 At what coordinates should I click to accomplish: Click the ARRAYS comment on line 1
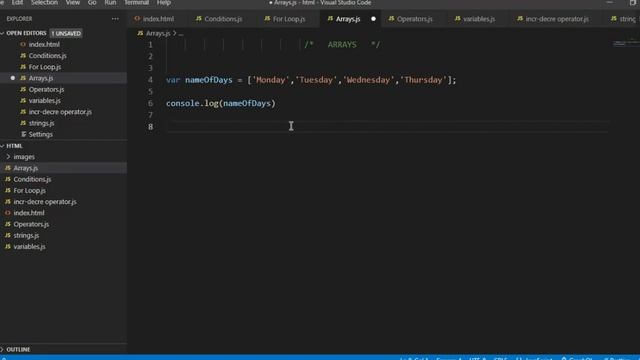(x=342, y=44)
